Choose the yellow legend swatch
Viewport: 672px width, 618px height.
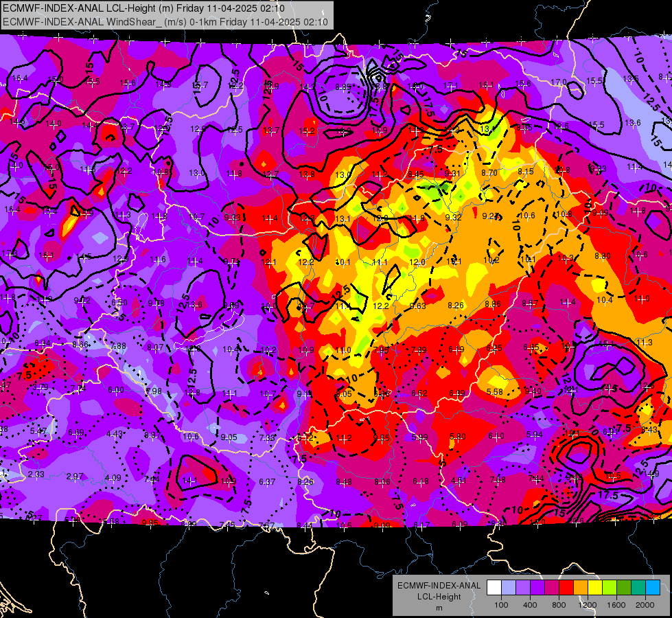[595, 588]
